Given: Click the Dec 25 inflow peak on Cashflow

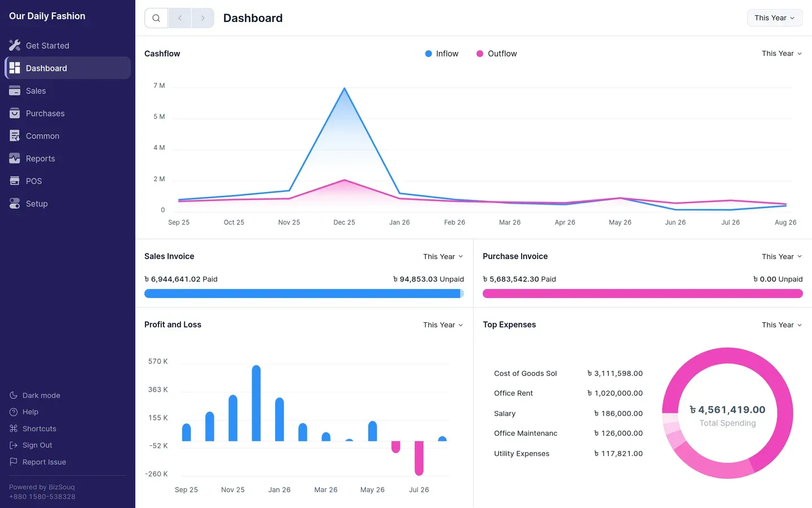Looking at the screenshot, I should [x=345, y=89].
